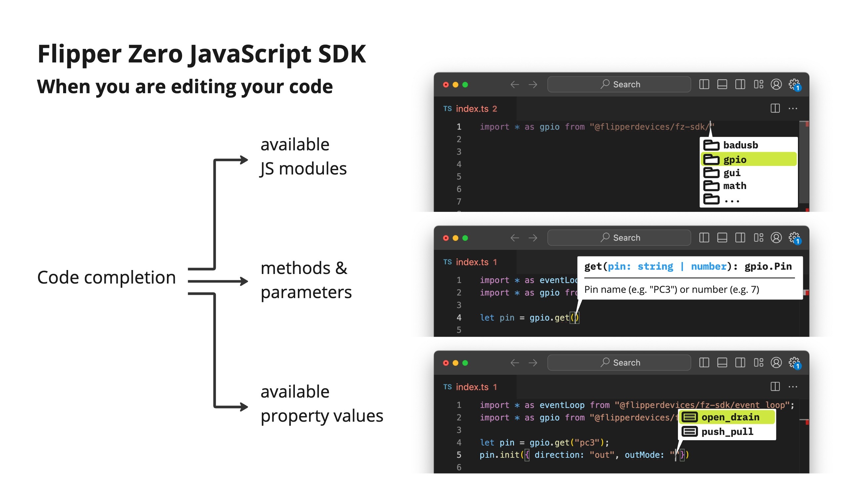Click the TS language icon beside index.ts
Screen dimensions: 868x503
click(448, 108)
